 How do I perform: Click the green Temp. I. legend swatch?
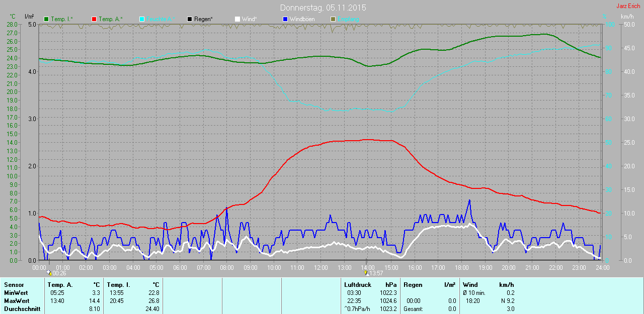click(x=46, y=19)
